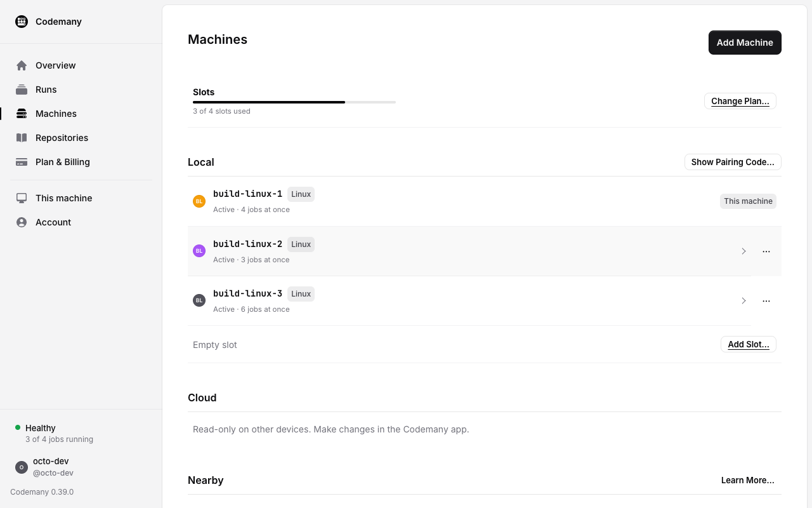Screen dimensions: 812x508
Task: Click the Machines server icon in sidebar
Action: click(22, 114)
